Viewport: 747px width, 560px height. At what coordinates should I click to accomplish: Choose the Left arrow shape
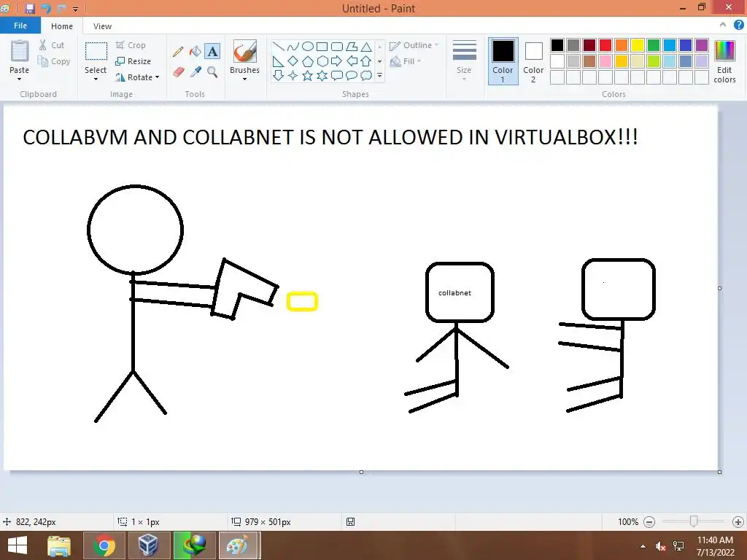352,61
